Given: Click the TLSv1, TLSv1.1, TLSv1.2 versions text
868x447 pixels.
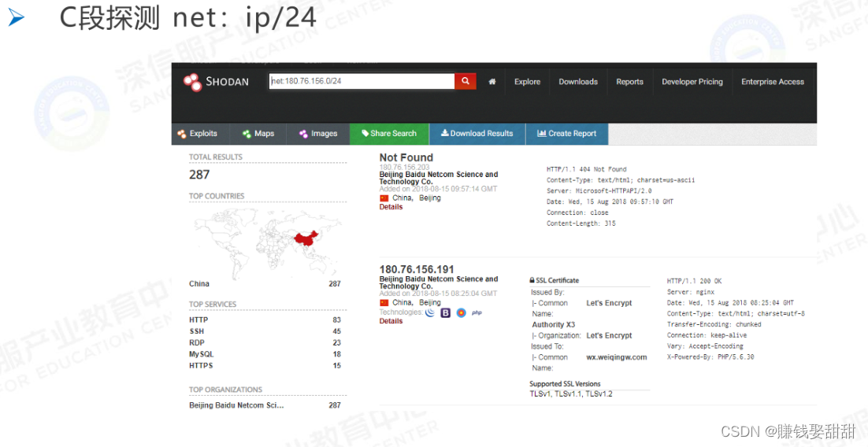Looking at the screenshot, I should click(571, 394).
